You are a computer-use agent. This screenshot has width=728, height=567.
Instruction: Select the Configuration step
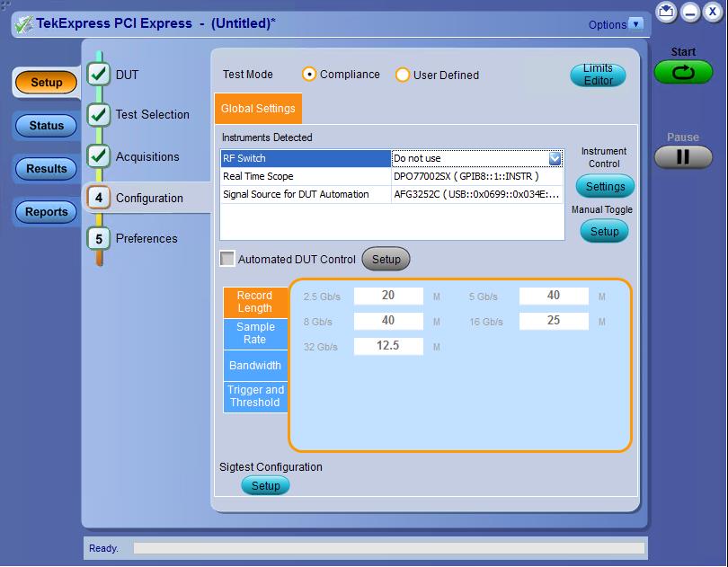(149, 198)
